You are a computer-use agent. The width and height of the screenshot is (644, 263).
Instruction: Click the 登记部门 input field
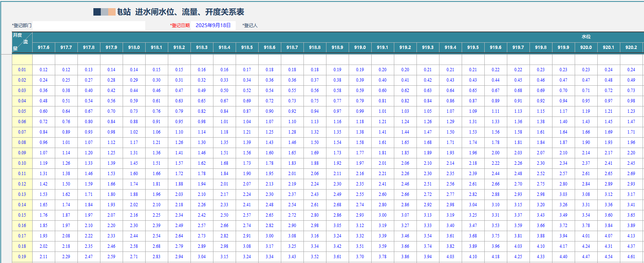89,26
